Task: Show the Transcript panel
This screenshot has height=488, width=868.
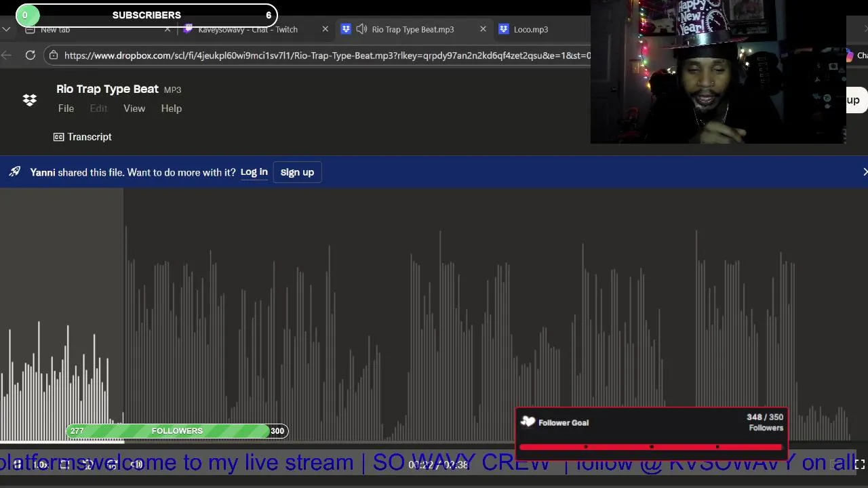Action: coord(83,137)
